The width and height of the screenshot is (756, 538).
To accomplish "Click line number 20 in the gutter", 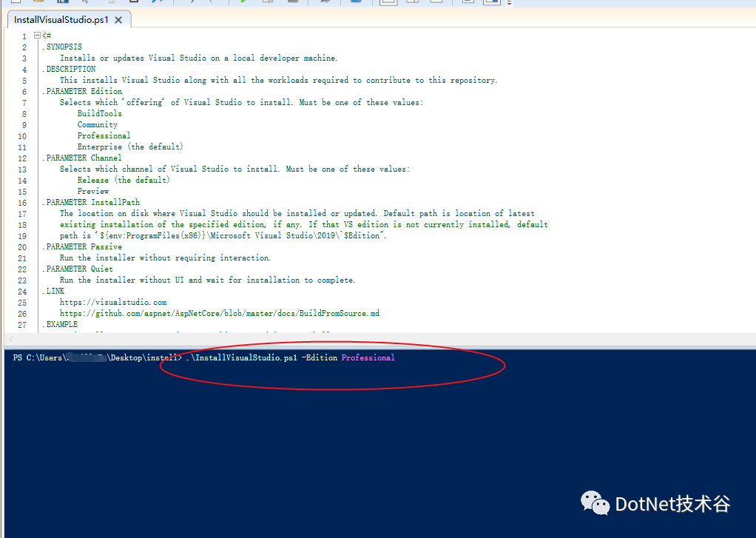I will tap(22, 247).
